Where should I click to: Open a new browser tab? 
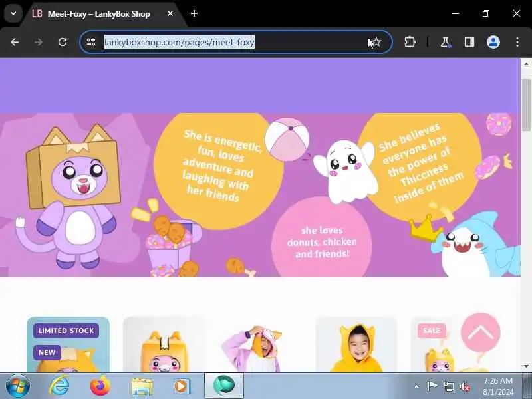coord(194,13)
